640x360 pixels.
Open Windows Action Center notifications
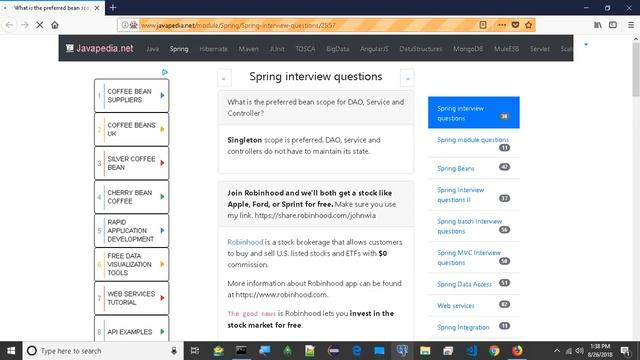[625, 351]
